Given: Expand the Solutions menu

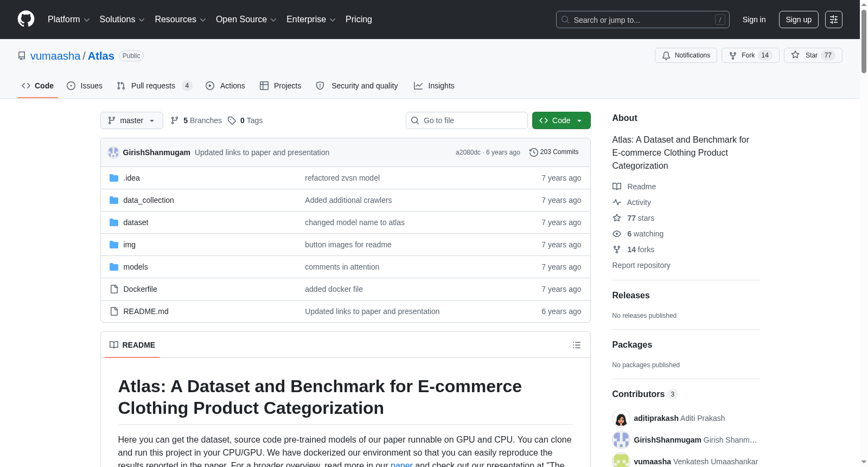Looking at the screenshot, I should (x=122, y=20).
